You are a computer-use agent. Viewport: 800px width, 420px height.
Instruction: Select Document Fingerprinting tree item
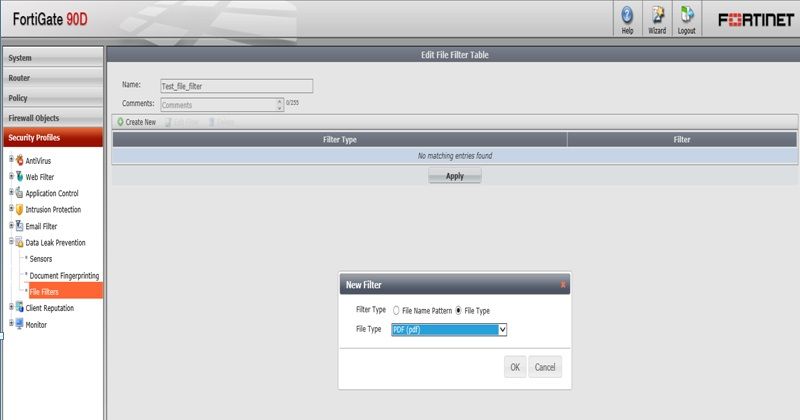click(x=64, y=276)
